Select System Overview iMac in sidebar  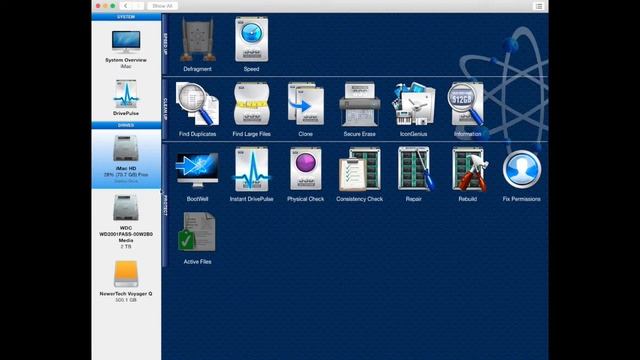click(x=126, y=48)
